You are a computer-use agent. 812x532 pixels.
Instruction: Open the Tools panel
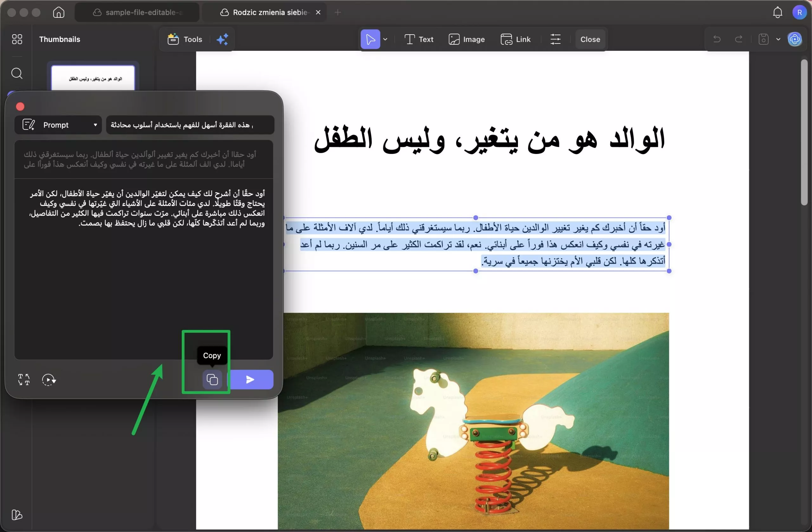point(184,39)
